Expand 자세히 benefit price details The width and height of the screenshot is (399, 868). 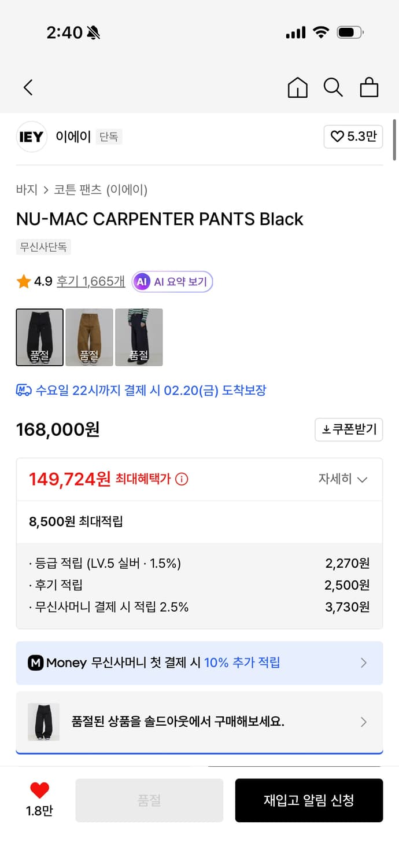[x=343, y=479]
